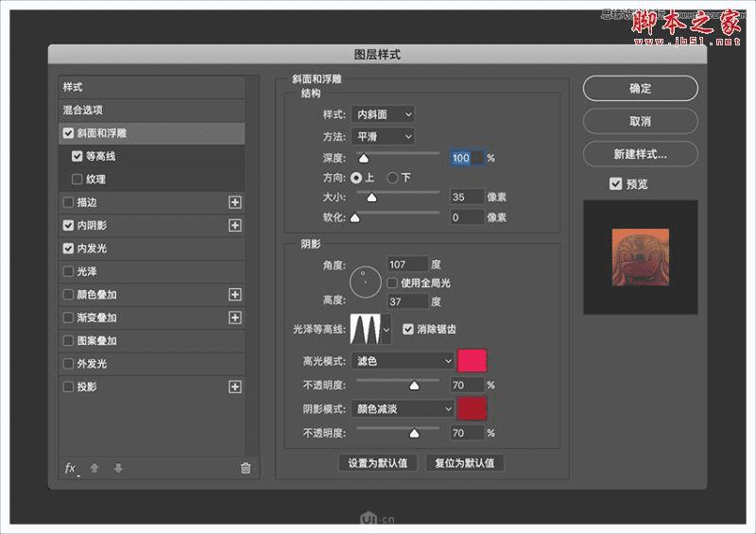
Task: Click 确定 button
Action: (x=641, y=88)
